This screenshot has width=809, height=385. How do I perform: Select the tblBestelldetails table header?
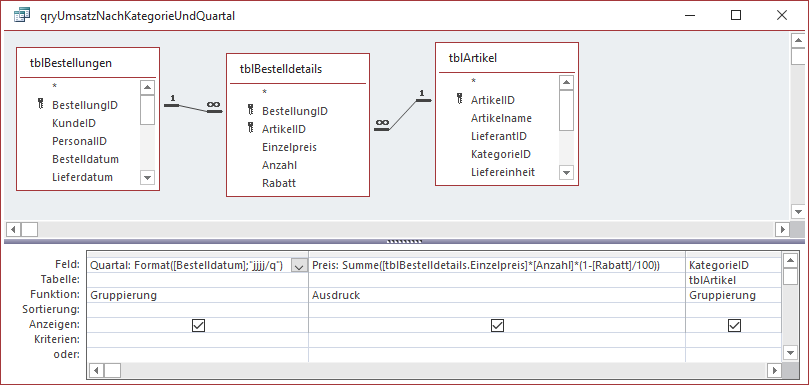coord(298,69)
